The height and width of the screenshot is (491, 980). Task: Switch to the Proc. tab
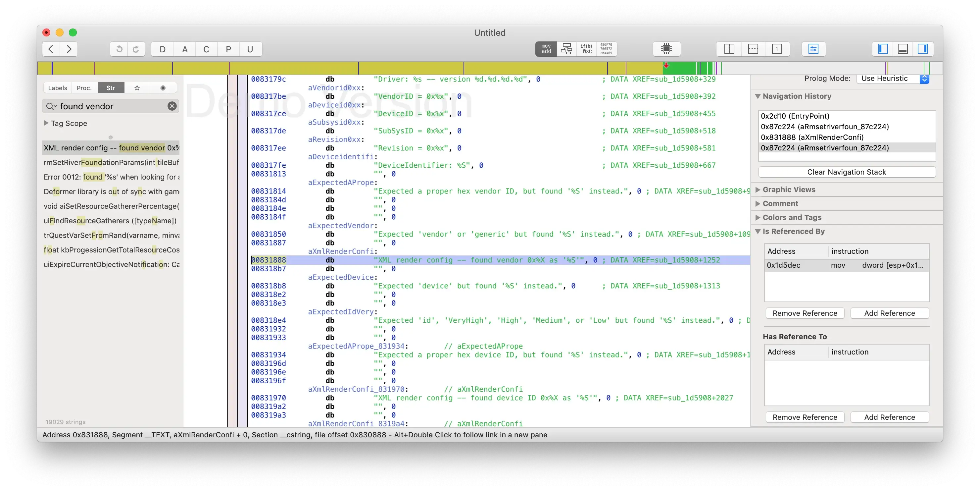click(84, 88)
